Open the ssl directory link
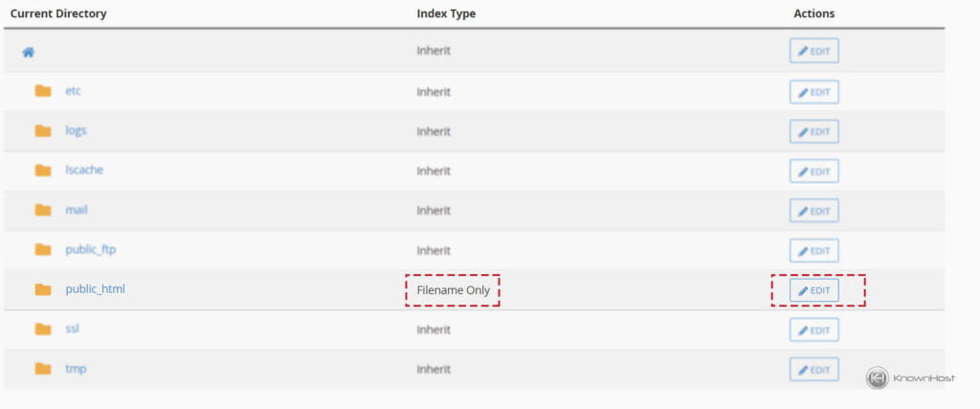The width and height of the screenshot is (980, 409). [72, 329]
